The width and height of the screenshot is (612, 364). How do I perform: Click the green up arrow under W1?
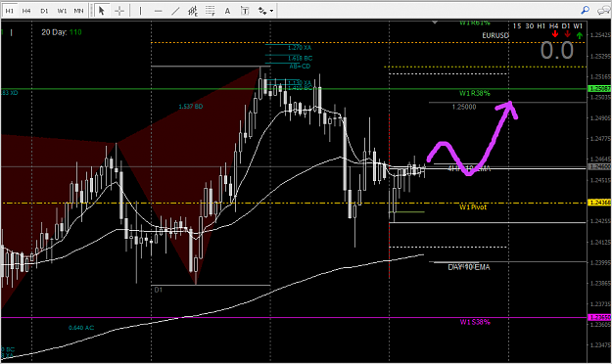pos(580,35)
